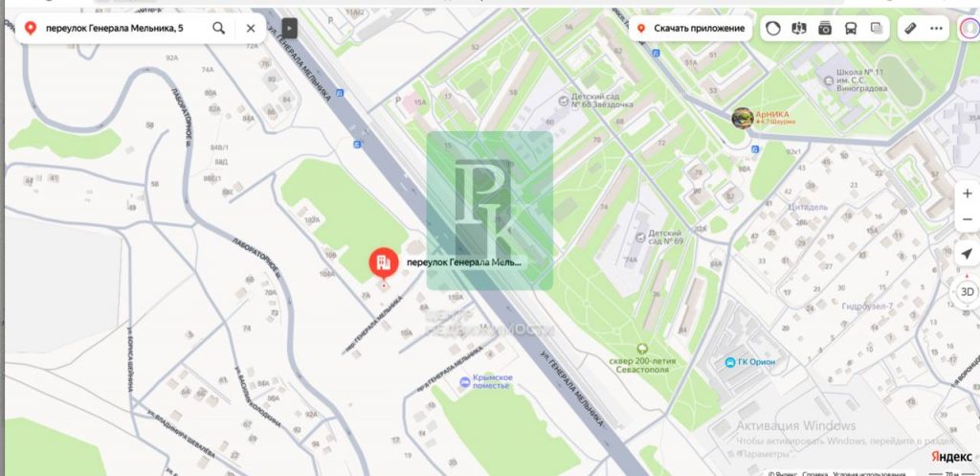
Task: Show moving public transport layer
Action: click(851, 28)
